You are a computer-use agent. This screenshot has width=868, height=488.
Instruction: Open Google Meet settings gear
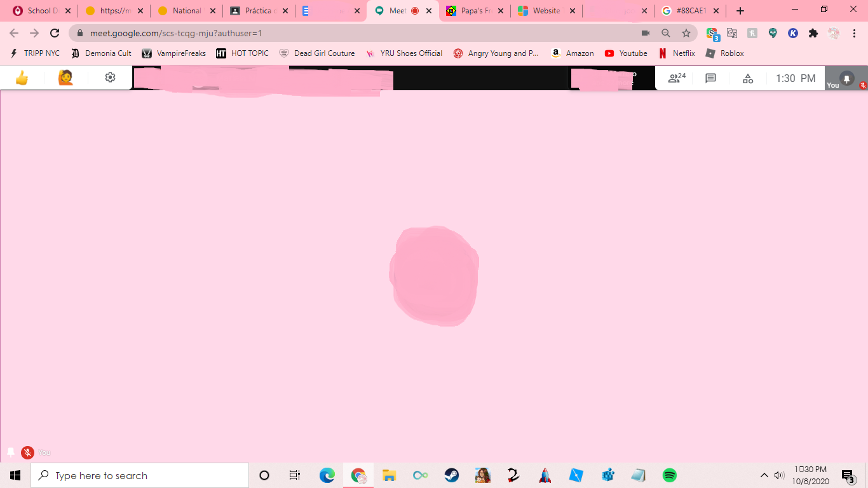click(x=109, y=77)
